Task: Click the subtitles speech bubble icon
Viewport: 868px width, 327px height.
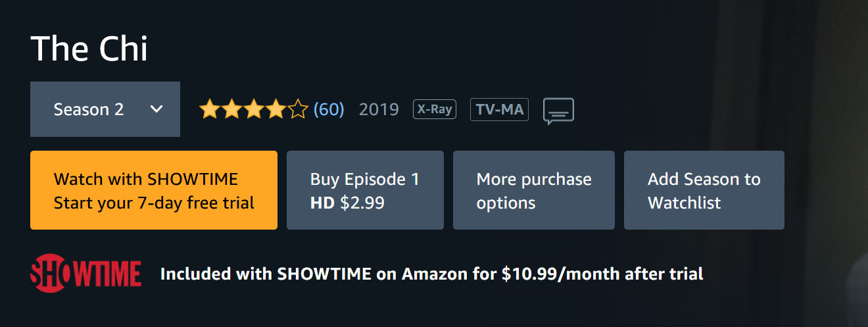Action: (x=558, y=111)
